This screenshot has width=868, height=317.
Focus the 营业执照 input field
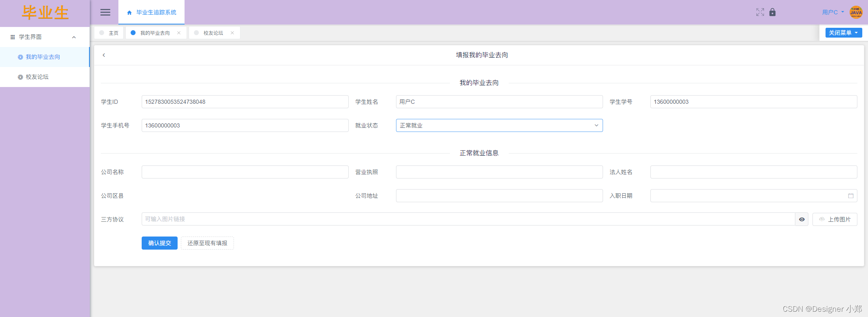pyautogui.click(x=499, y=172)
